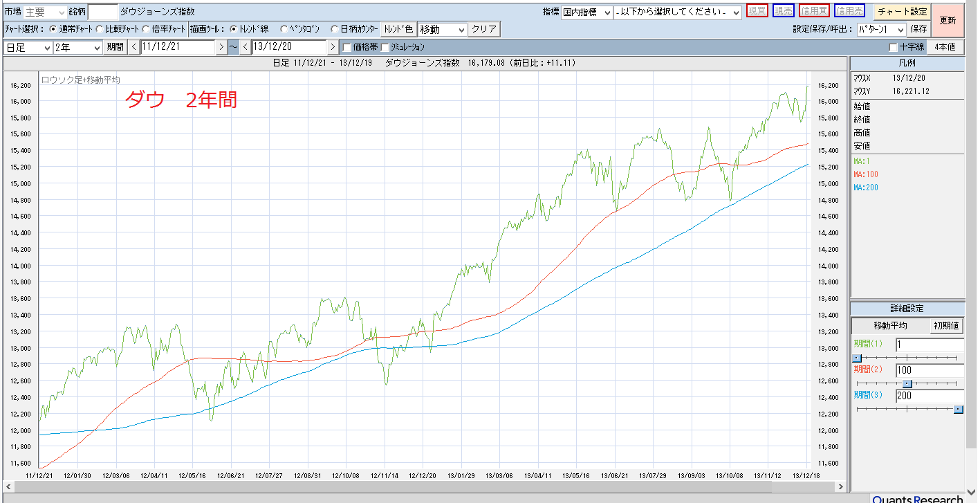Click the MA:1 legend entry
This screenshot has width=980, height=503.
[862, 161]
